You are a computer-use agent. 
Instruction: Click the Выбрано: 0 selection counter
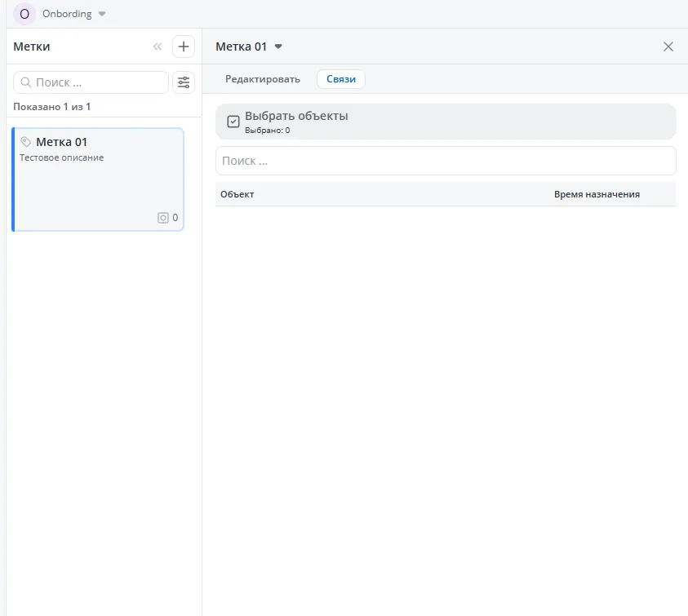tap(268, 131)
